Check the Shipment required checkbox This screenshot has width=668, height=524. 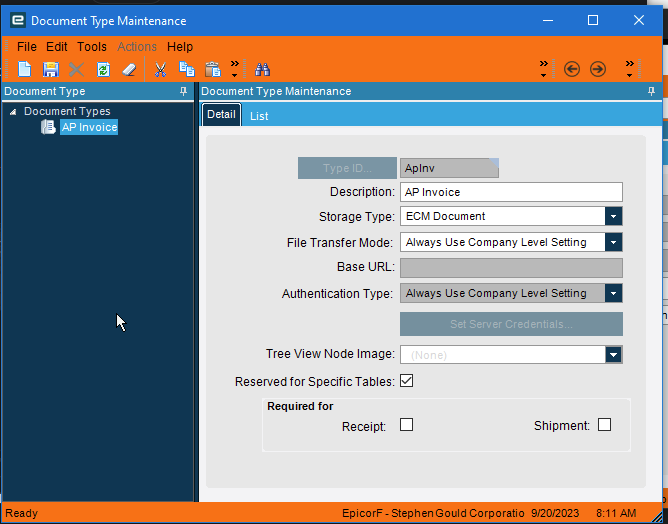605,425
